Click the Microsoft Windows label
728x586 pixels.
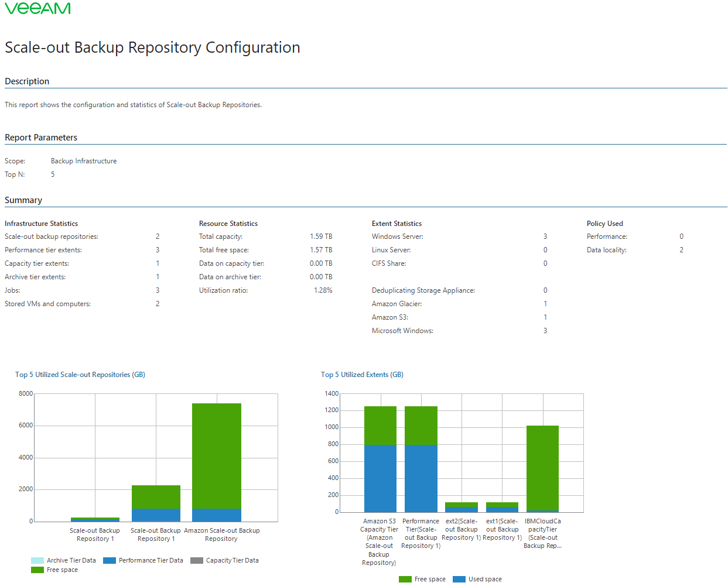point(402,331)
